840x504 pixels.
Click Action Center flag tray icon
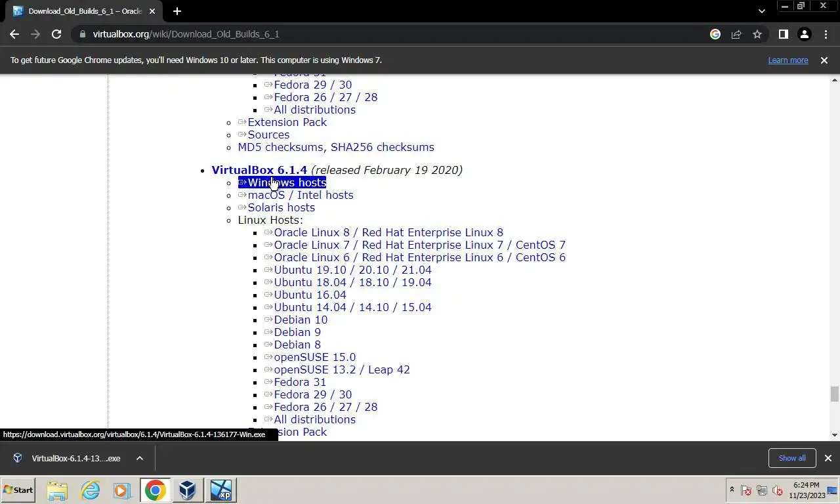point(746,490)
